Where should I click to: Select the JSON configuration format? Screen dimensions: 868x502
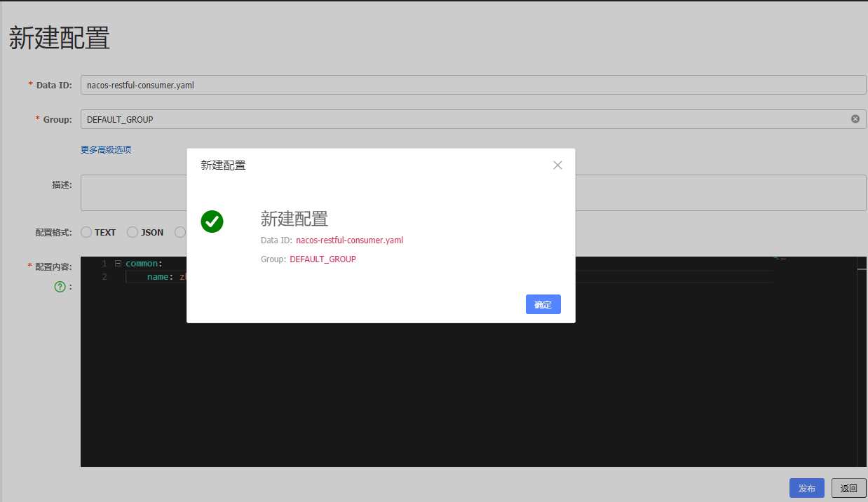click(x=132, y=232)
